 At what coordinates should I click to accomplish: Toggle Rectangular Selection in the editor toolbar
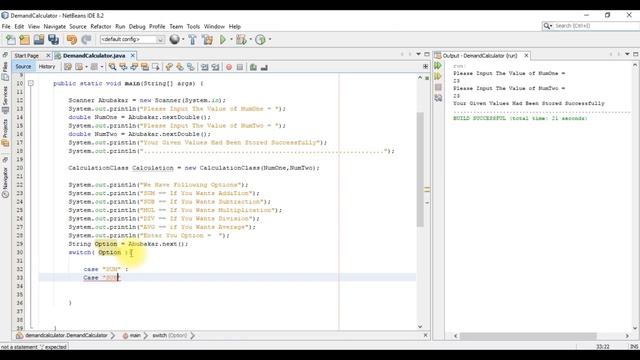(156, 67)
